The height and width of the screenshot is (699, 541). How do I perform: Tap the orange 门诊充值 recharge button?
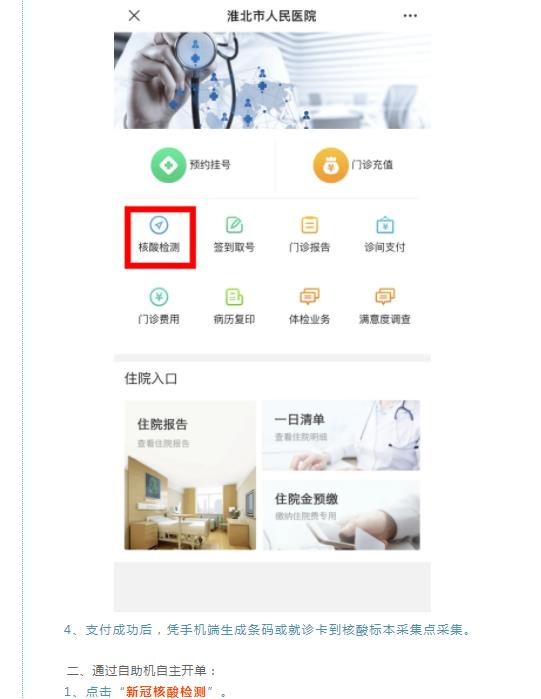(x=353, y=165)
